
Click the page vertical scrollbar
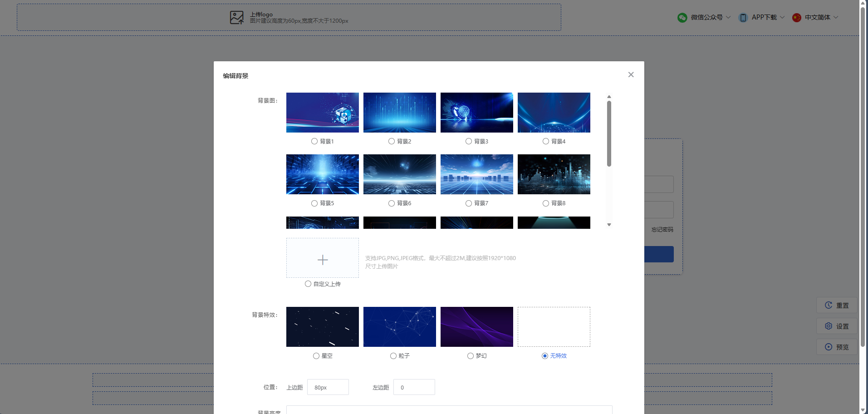coord(863,176)
